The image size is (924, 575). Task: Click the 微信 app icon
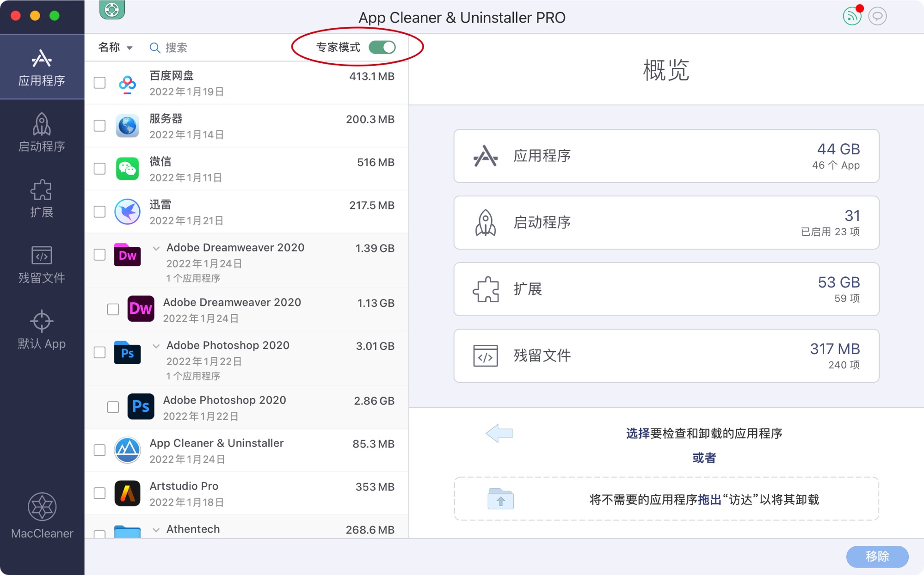127,169
